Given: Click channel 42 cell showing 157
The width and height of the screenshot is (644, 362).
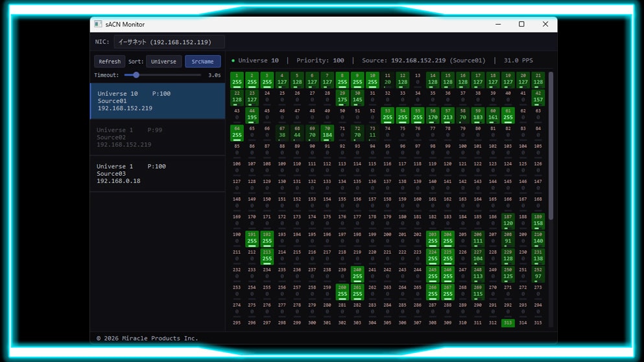Looking at the screenshot, I should click(538, 97).
